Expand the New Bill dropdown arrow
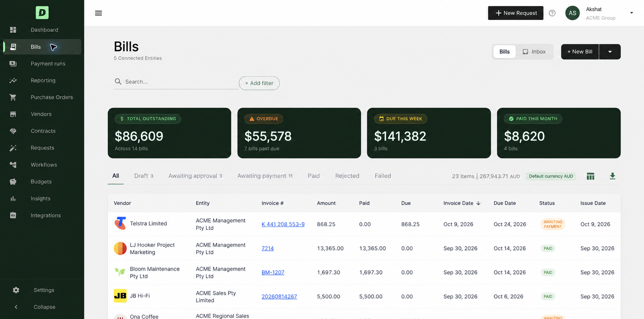Screen dimensions: 644x319 pos(610,52)
